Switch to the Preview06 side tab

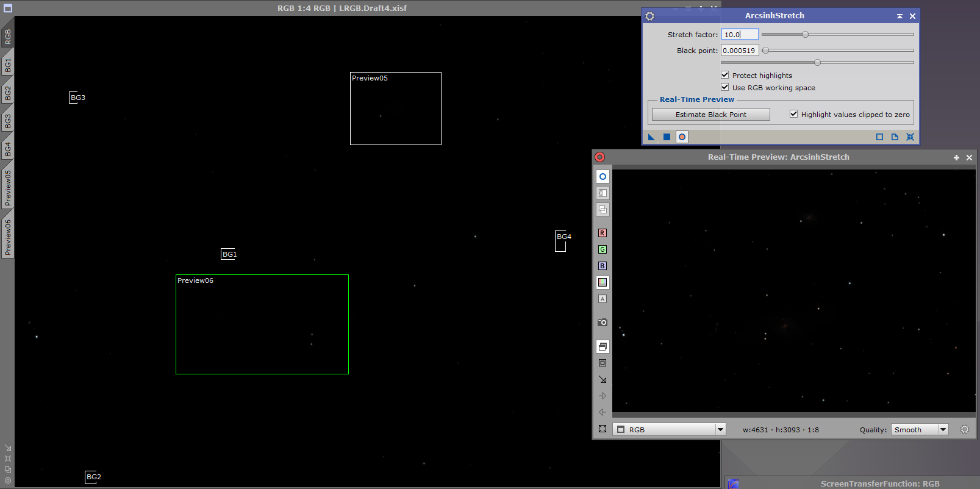click(8, 237)
